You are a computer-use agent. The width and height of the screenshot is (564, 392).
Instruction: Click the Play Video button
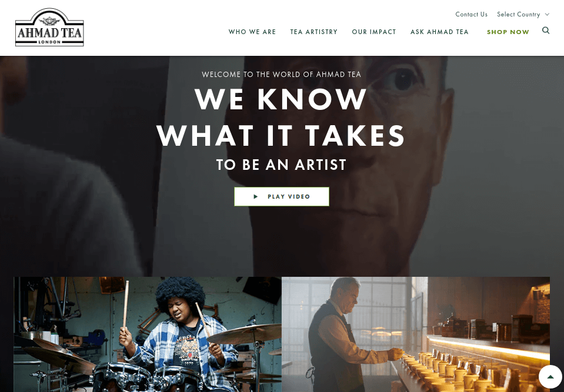(x=282, y=196)
